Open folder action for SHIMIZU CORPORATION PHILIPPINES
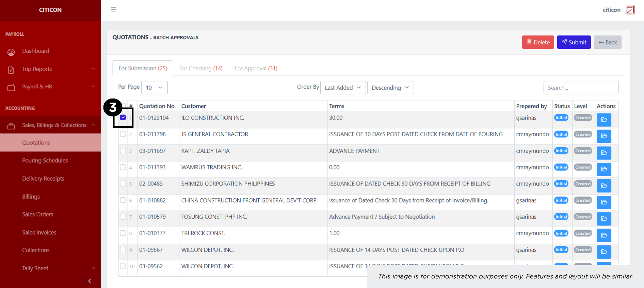This screenshot has width=644, height=288. click(x=603, y=186)
